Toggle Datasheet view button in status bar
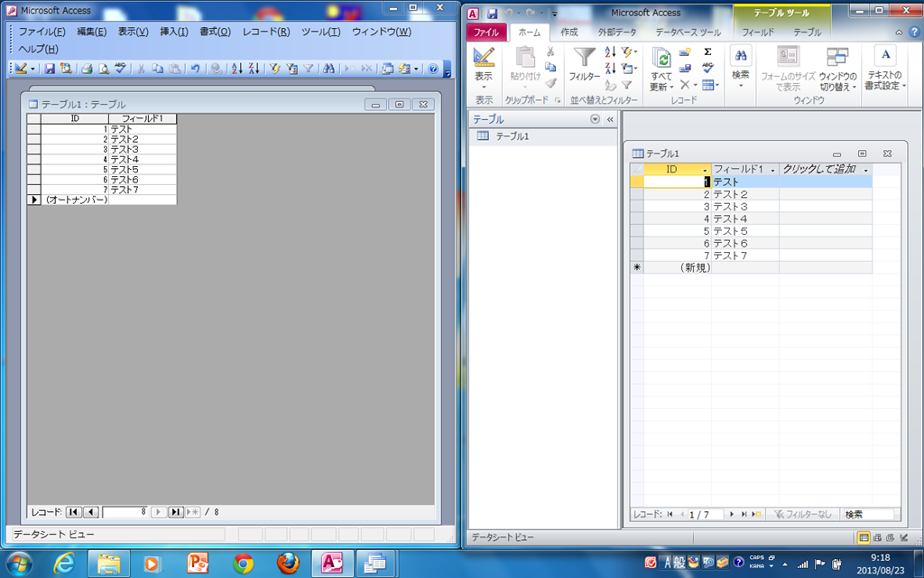This screenshot has width=924, height=578. click(864, 537)
